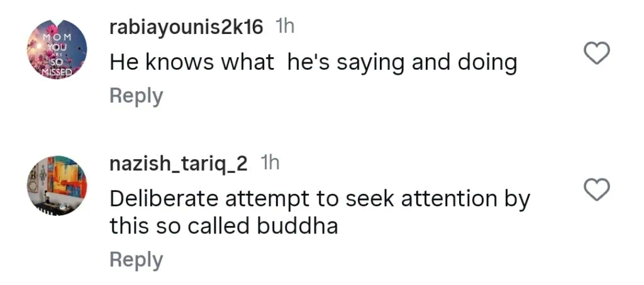Image resolution: width=644 pixels, height=285 pixels.
Task: Reply to rabiayounis2k16's comment
Action: click(136, 96)
